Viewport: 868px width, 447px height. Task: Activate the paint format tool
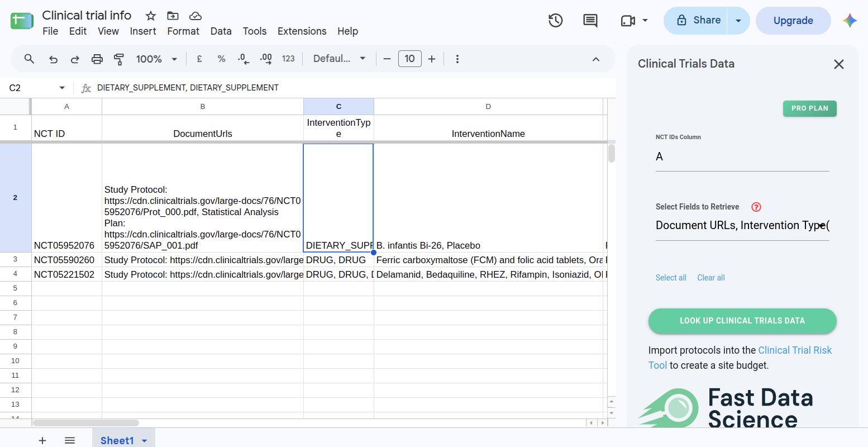(119, 59)
